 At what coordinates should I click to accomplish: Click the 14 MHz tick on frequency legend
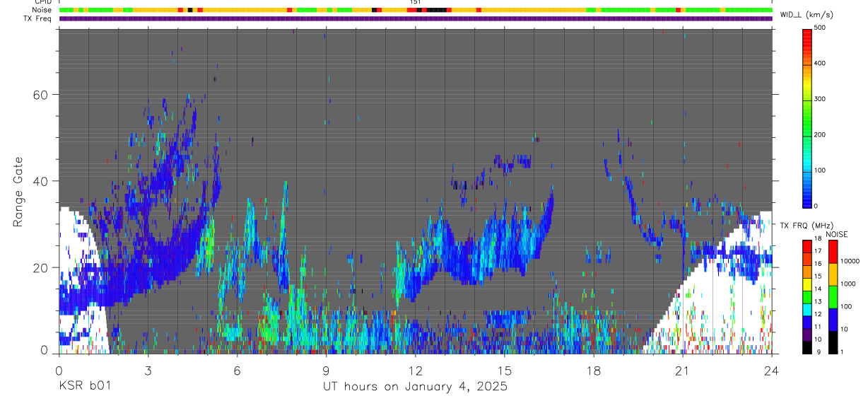818,289
